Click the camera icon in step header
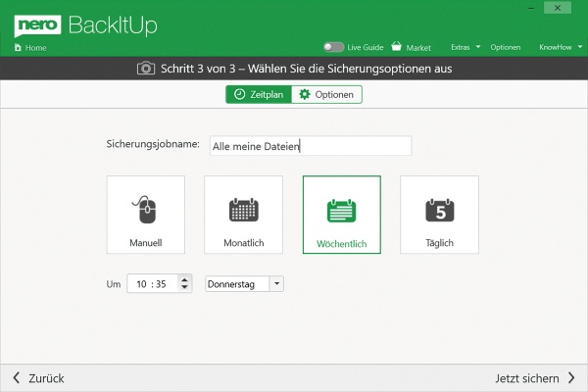588x392 pixels. pyautogui.click(x=146, y=69)
